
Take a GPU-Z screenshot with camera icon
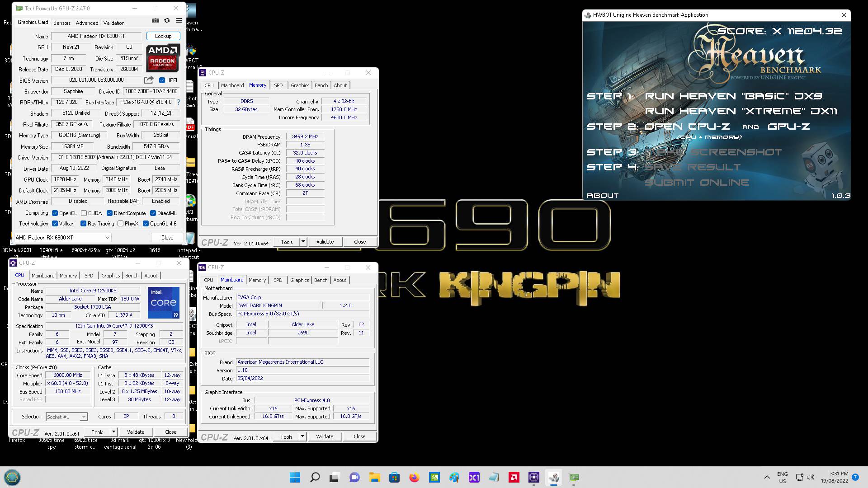[155, 21]
